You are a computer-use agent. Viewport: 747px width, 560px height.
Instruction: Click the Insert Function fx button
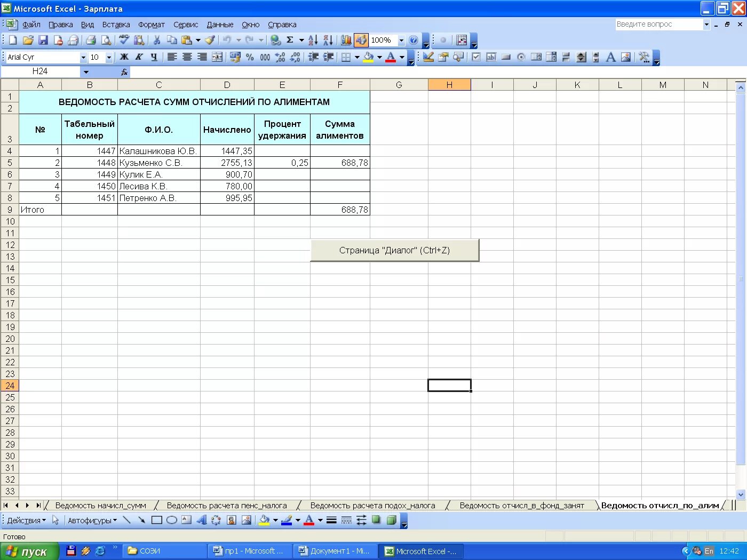click(124, 72)
